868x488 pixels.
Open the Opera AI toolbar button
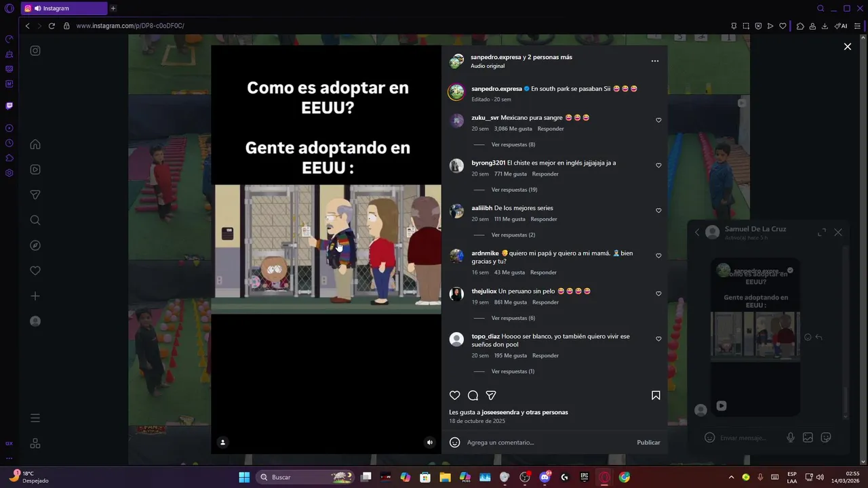click(841, 26)
